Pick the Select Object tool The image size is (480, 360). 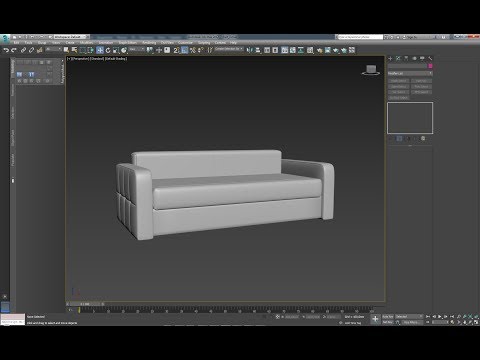66,50
